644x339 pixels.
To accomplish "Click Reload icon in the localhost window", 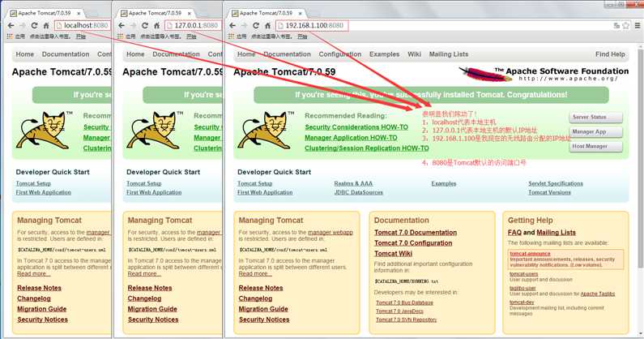I will (35, 25).
